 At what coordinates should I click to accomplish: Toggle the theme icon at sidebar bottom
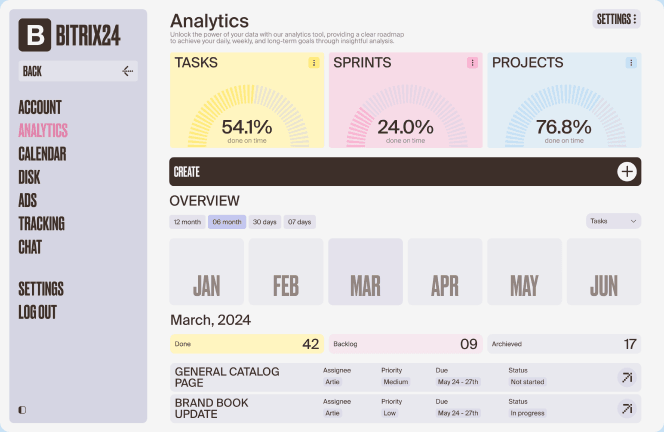[22, 410]
